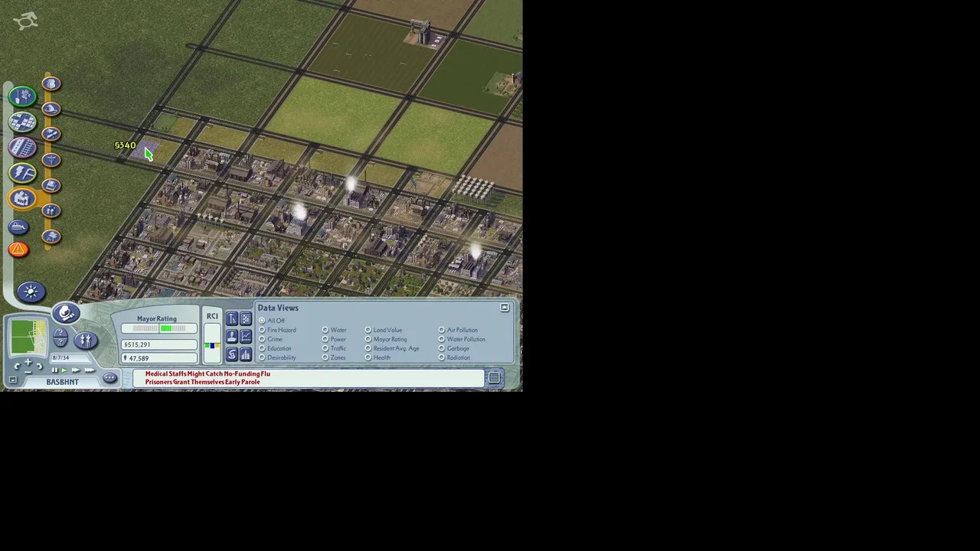Open the news ticker list icon
This screenshot has width=980, height=551.
(x=494, y=378)
